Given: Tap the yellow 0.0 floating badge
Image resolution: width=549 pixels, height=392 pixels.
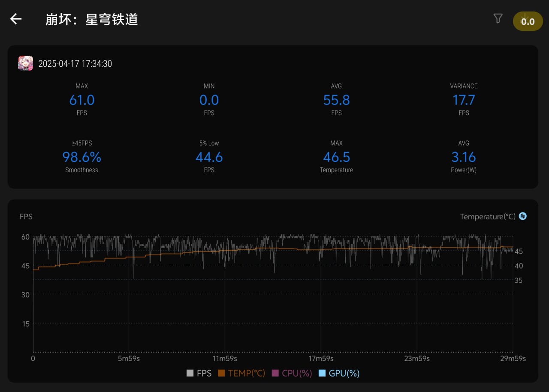Looking at the screenshot, I should [x=528, y=21].
